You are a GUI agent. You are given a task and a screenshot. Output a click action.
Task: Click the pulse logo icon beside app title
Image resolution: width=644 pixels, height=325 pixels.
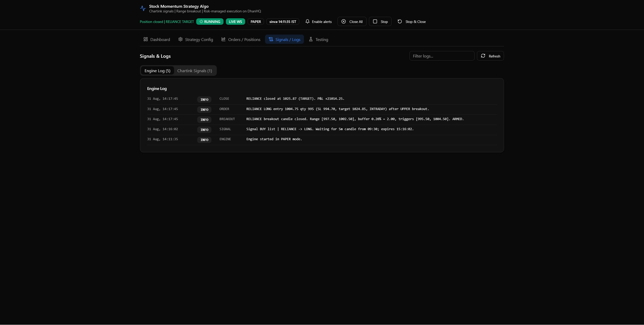click(143, 9)
